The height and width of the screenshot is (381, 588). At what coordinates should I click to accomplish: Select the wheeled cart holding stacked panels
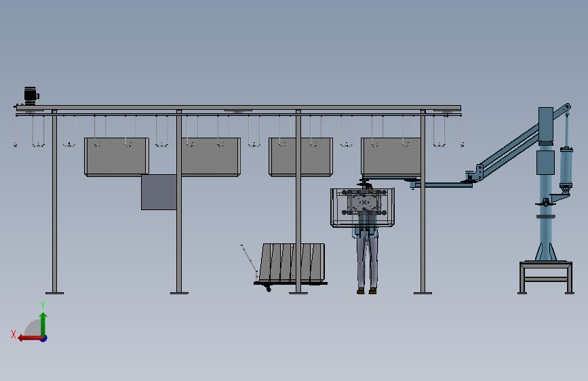291,267
